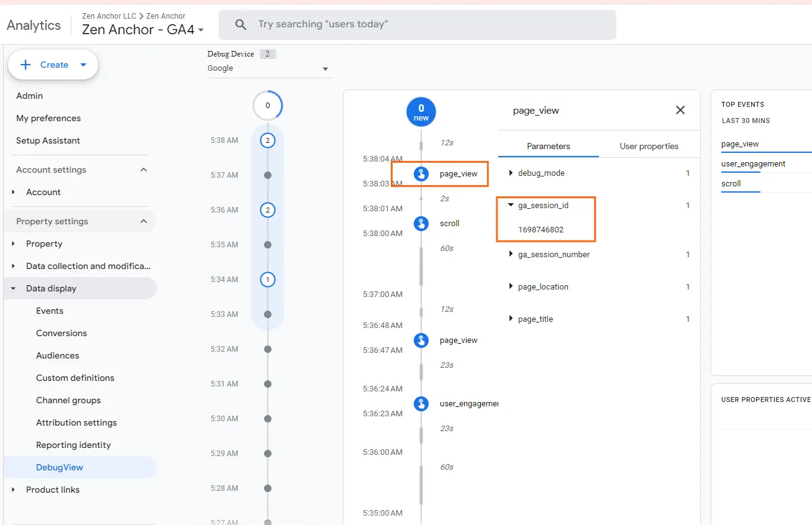Image resolution: width=812 pixels, height=525 pixels.
Task: Collapse the Data display item
Action: click(x=14, y=288)
